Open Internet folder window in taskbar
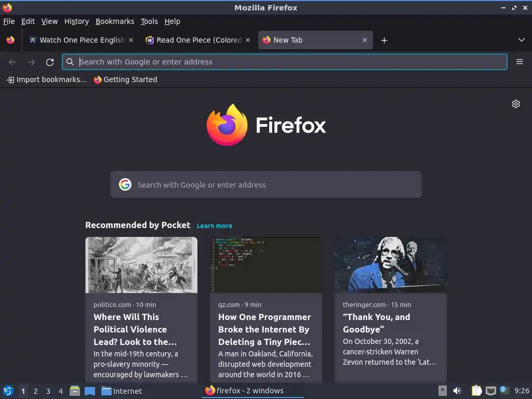532x399 pixels. (122, 391)
